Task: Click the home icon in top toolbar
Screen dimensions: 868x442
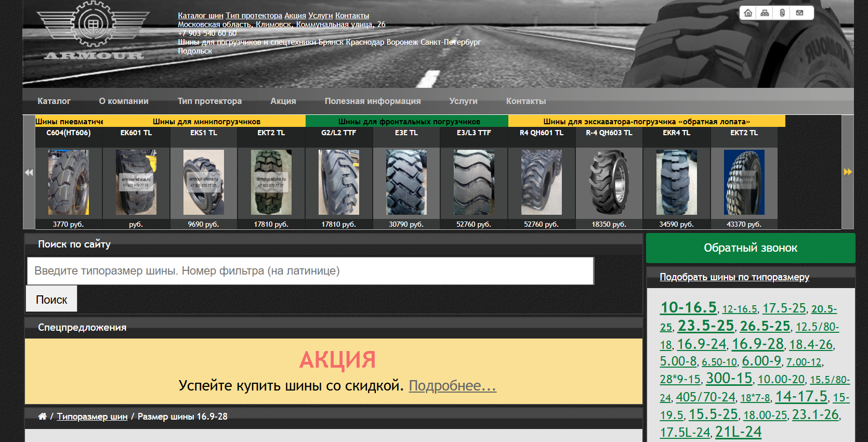Action: 748,13
